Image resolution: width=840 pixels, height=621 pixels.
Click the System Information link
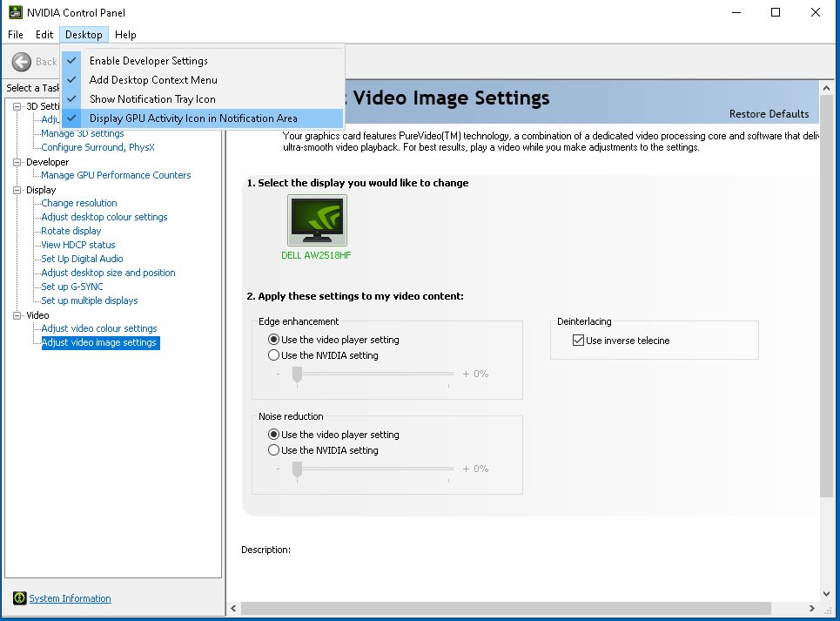point(71,598)
